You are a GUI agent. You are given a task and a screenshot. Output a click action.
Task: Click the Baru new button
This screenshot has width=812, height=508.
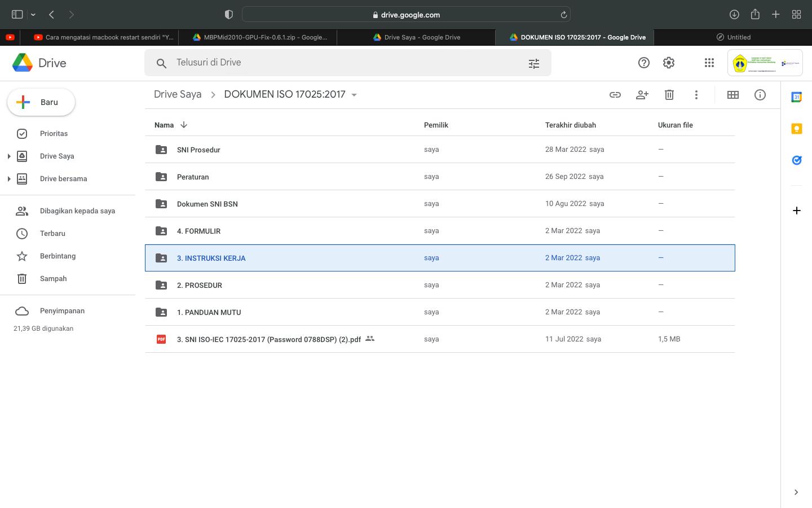tap(41, 102)
